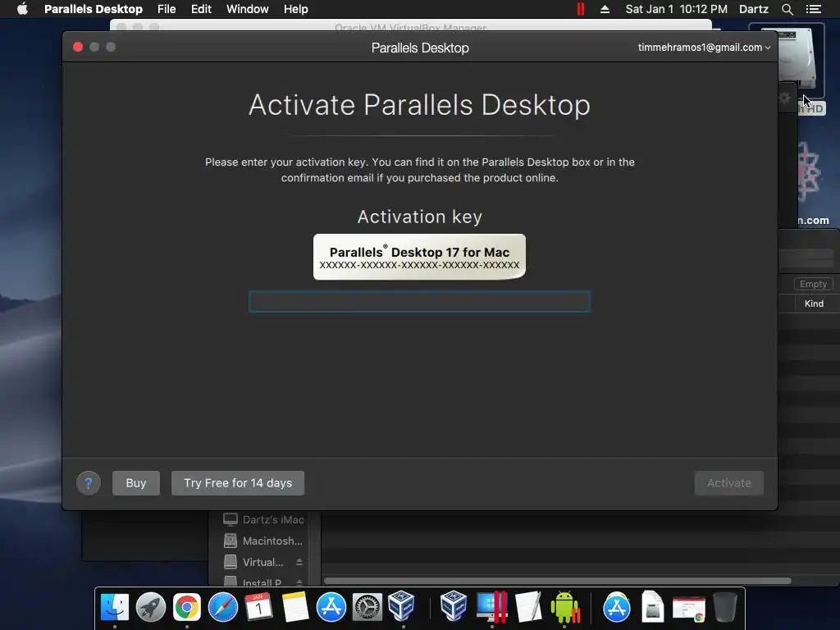
Task: Select the Virtual... volume in Finder sidebar
Action: click(254, 562)
